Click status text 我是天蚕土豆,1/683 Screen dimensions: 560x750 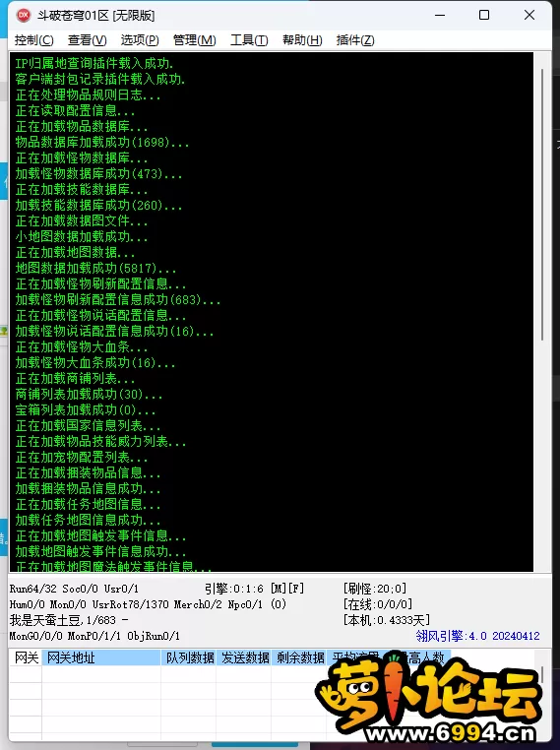point(63,620)
